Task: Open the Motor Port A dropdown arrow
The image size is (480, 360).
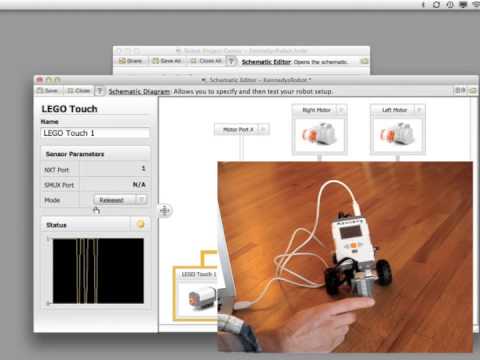Action: (263, 129)
